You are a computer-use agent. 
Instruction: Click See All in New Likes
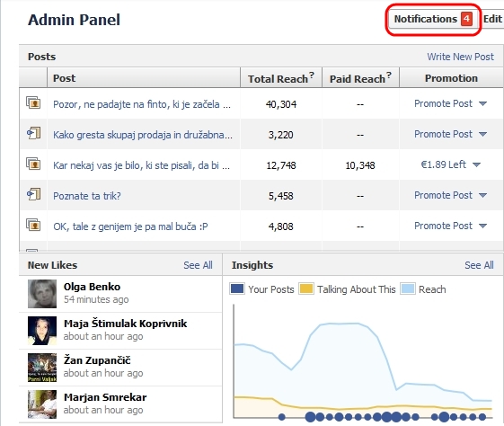coord(198,265)
